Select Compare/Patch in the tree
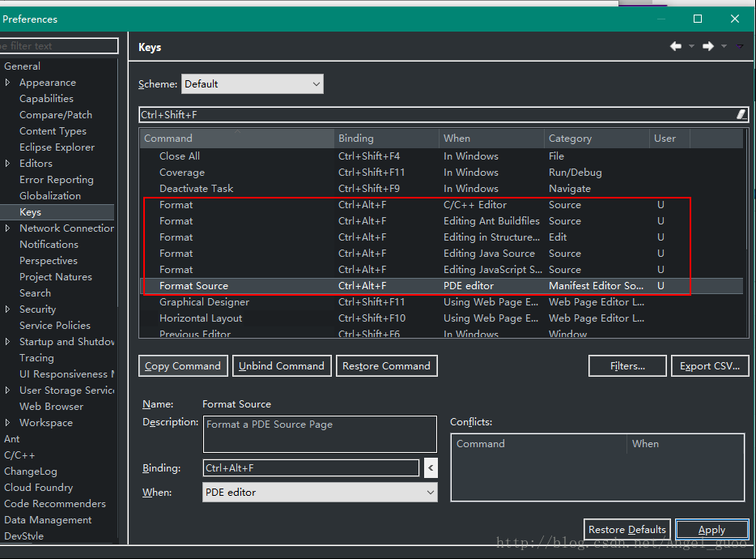 (56, 115)
